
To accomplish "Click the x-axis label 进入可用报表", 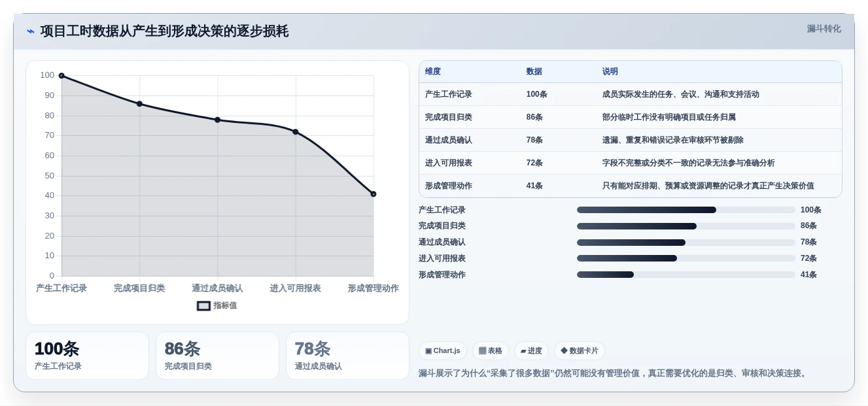I will [x=296, y=288].
